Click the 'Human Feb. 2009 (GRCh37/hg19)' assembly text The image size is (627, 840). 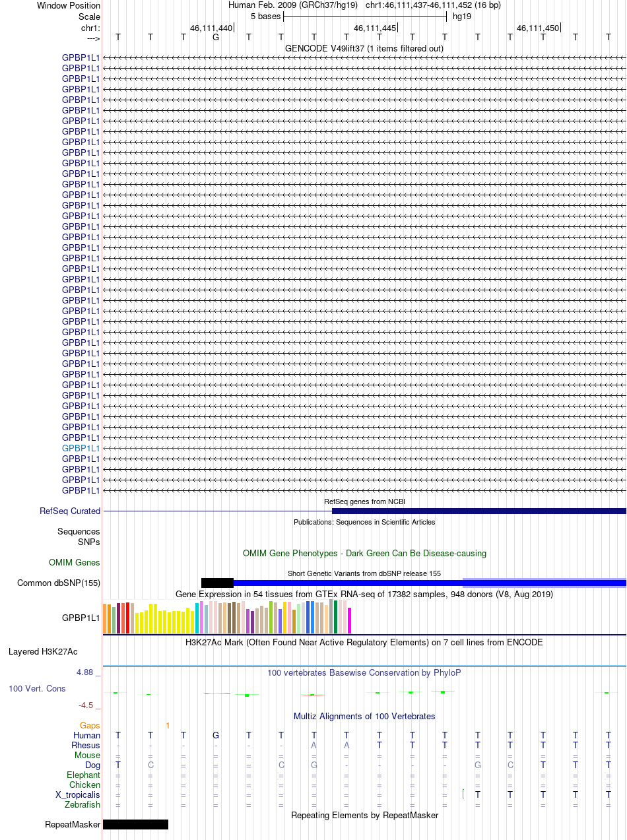coord(293,5)
